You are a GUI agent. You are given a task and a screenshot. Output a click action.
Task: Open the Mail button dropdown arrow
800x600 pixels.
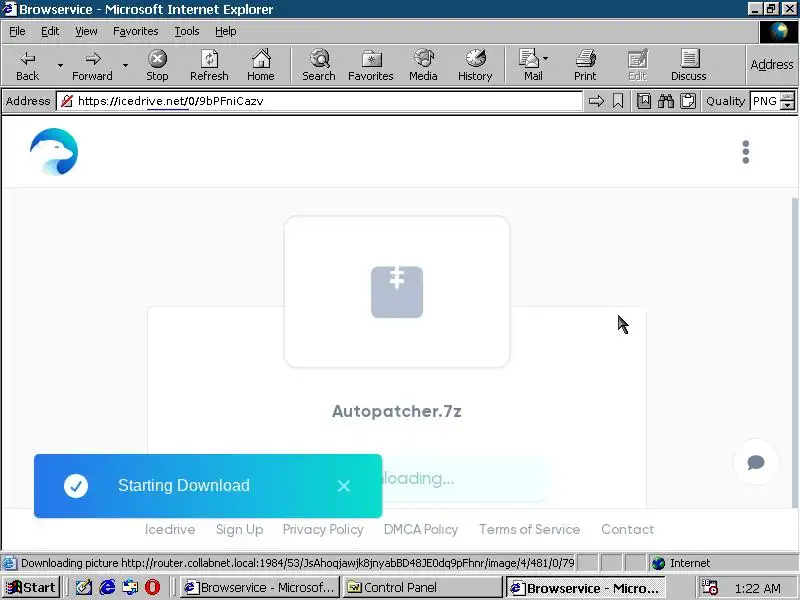click(x=545, y=58)
